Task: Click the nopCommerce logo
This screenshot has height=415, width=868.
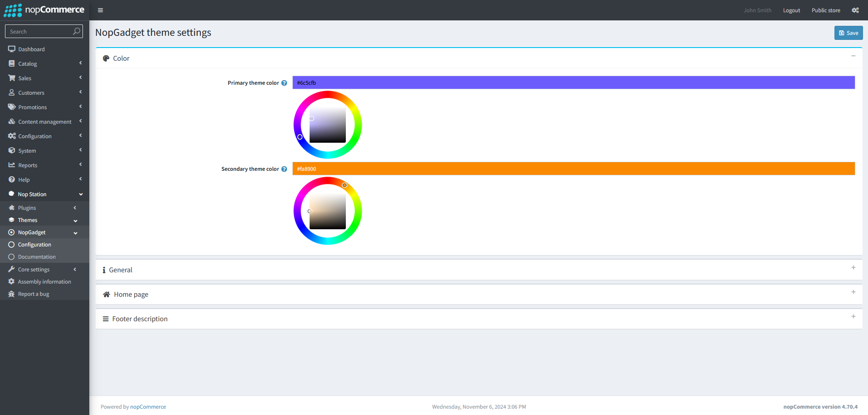Action: (x=44, y=10)
